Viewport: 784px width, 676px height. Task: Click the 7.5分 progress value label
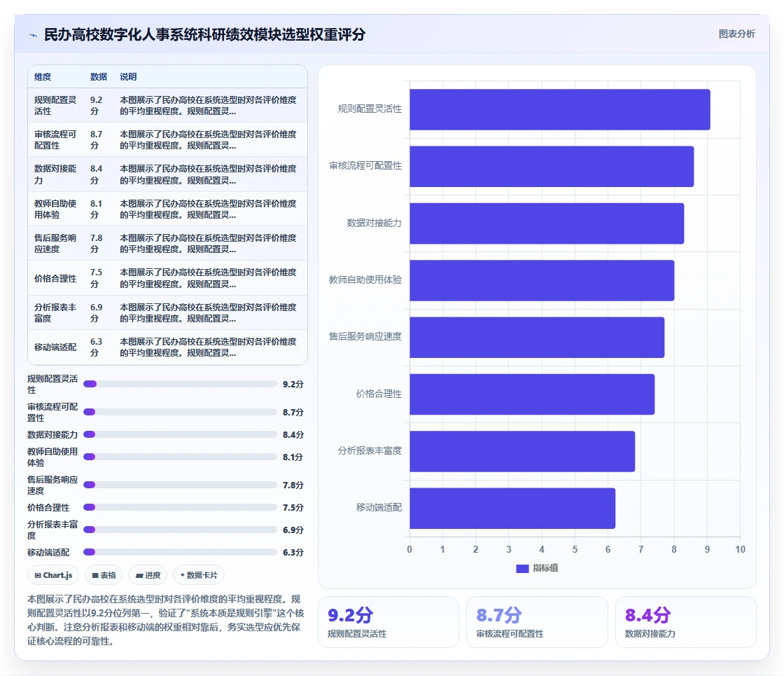pos(293,507)
